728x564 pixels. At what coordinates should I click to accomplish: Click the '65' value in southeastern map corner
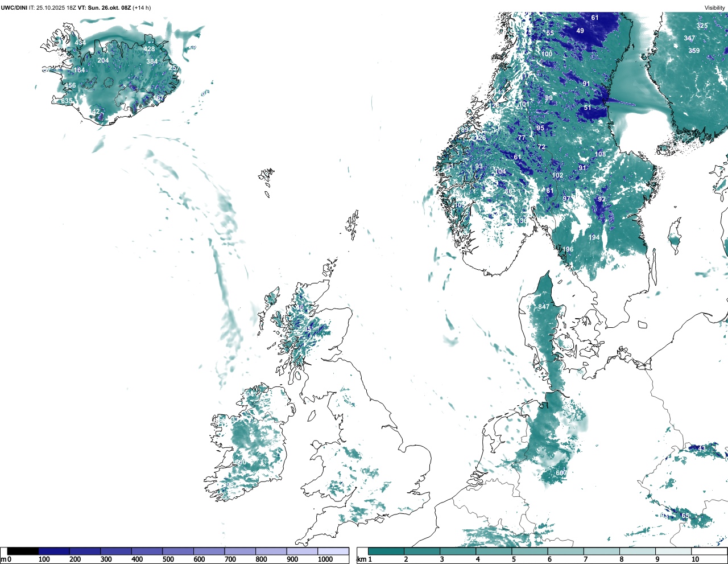click(x=685, y=516)
